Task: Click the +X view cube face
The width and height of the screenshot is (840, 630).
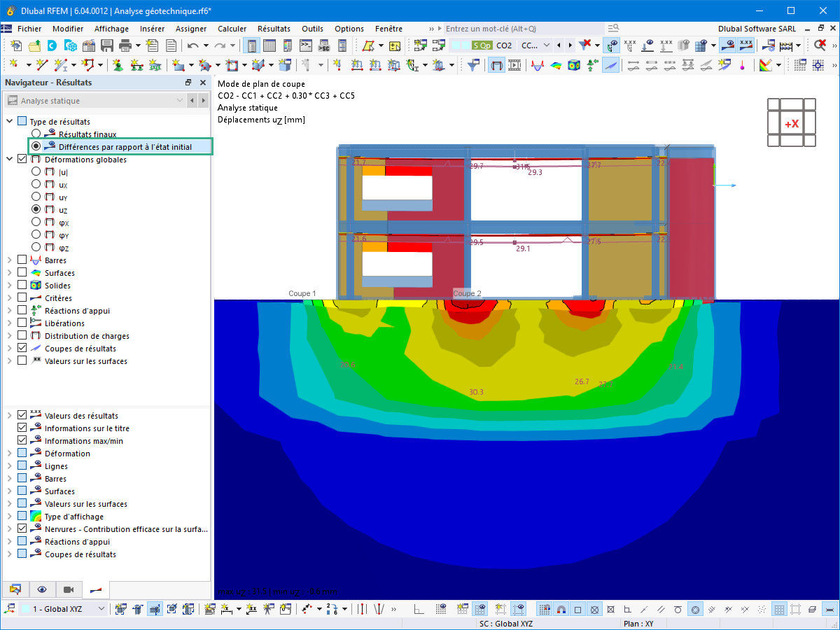Action: pyautogui.click(x=792, y=124)
